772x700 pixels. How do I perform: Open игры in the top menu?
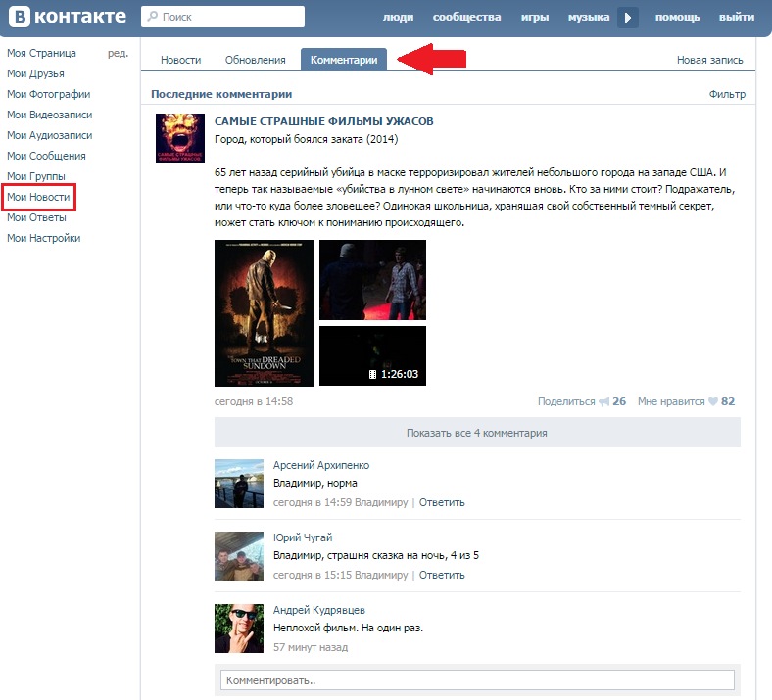point(535,18)
